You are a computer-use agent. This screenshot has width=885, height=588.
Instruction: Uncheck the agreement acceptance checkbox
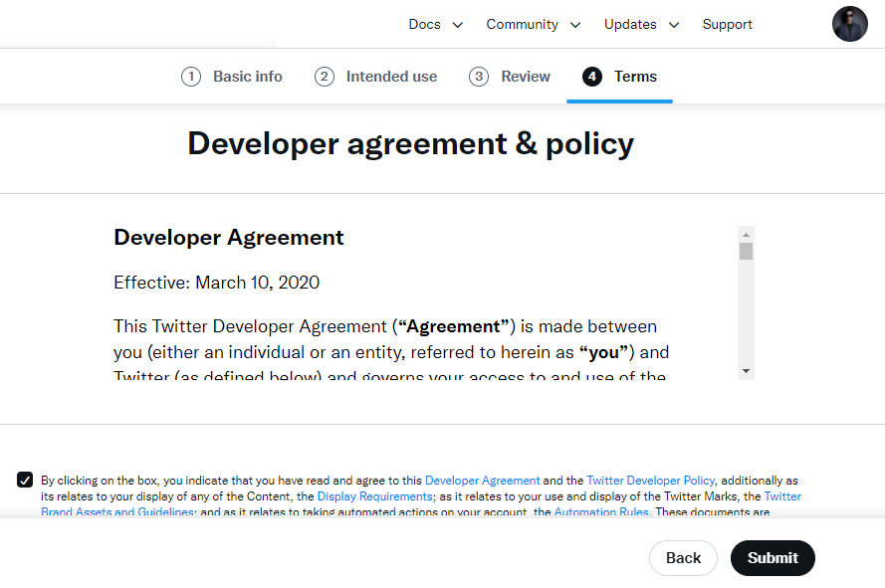(25, 480)
